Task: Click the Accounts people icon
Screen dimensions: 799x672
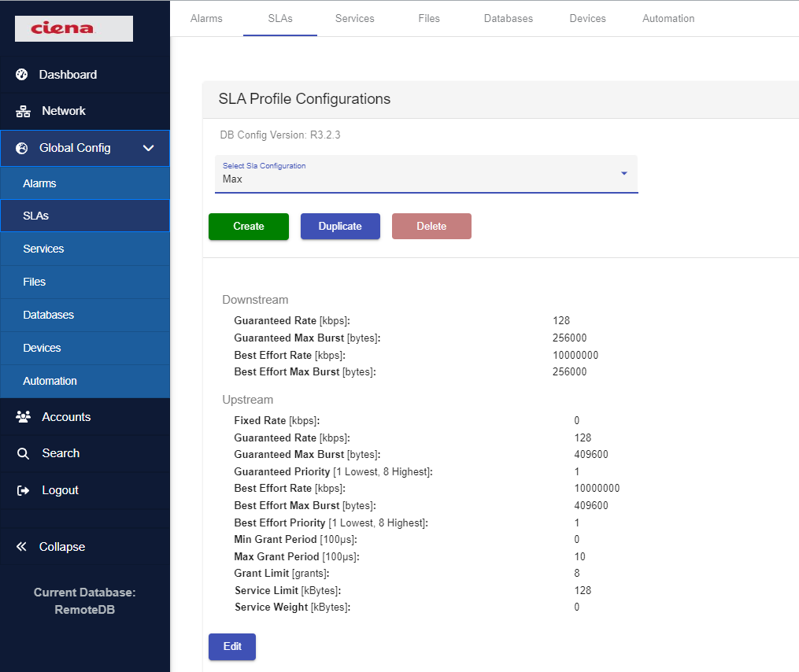Action: point(23,417)
